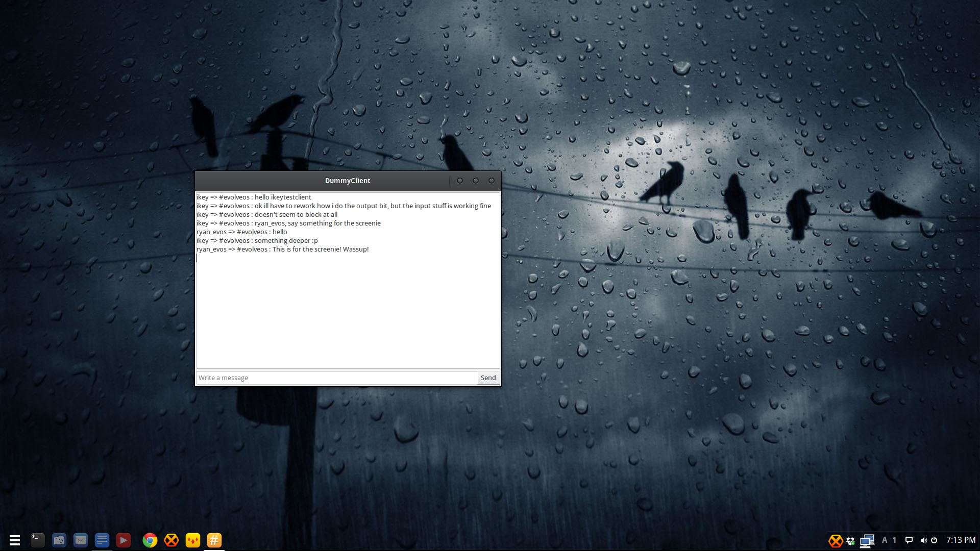
Task: Launch the red media player icon
Action: click(x=124, y=540)
